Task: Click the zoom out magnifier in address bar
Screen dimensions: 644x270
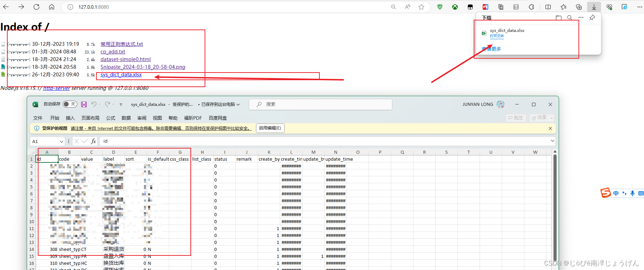Action: click(x=394, y=7)
